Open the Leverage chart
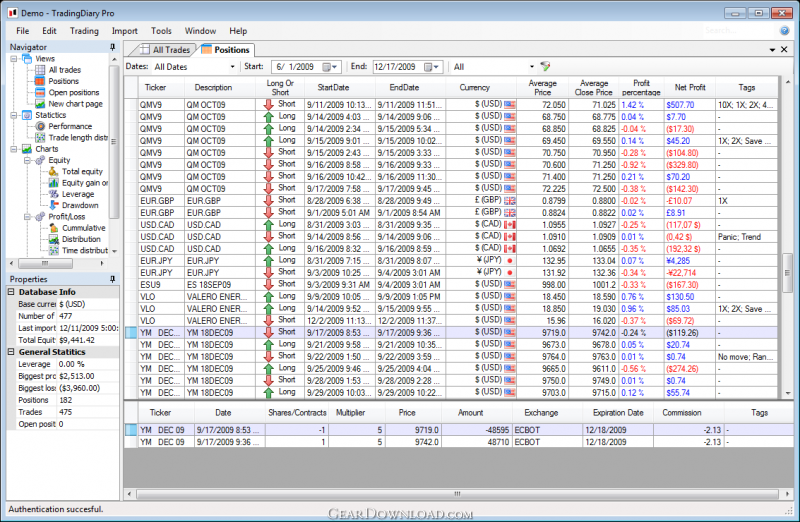Screen dimensions: 800x522 click(78, 194)
